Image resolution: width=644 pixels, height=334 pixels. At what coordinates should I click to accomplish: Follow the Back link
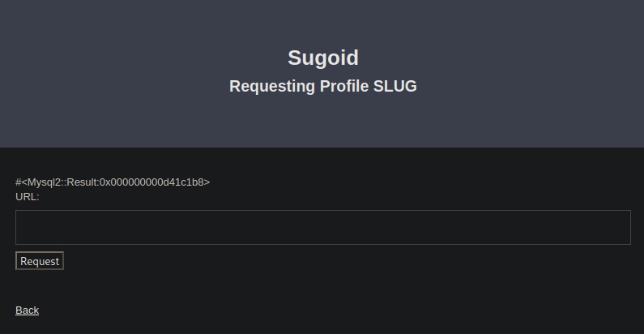27,310
